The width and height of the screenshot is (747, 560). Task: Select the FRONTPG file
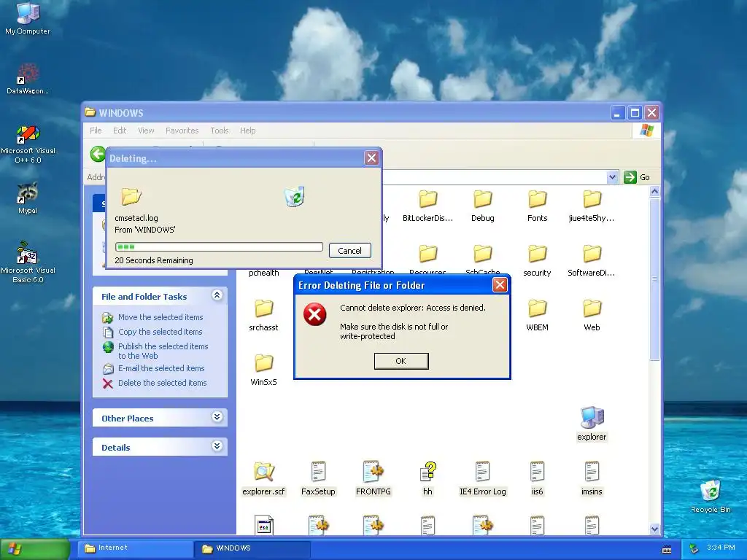point(373,478)
